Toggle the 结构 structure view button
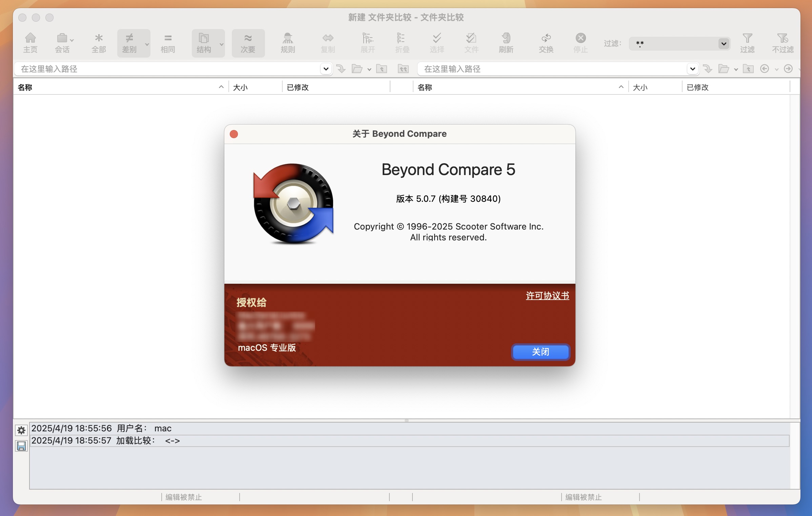 [204, 43]
